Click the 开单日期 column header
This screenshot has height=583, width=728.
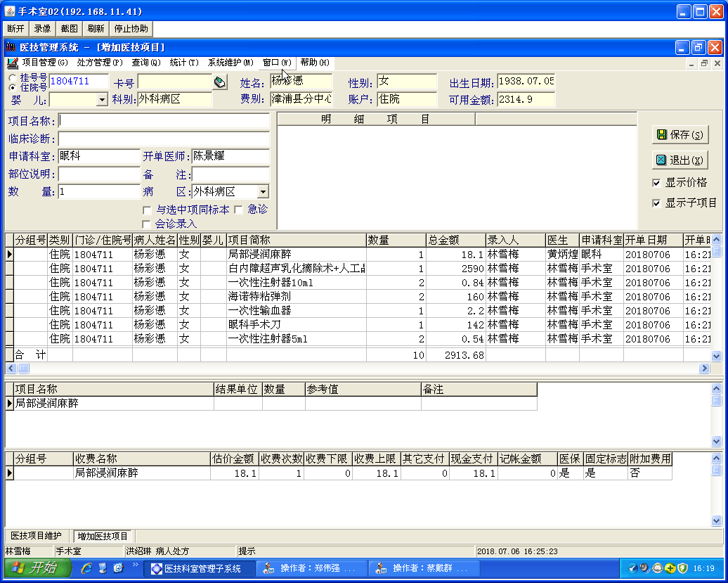click(653, 241)
